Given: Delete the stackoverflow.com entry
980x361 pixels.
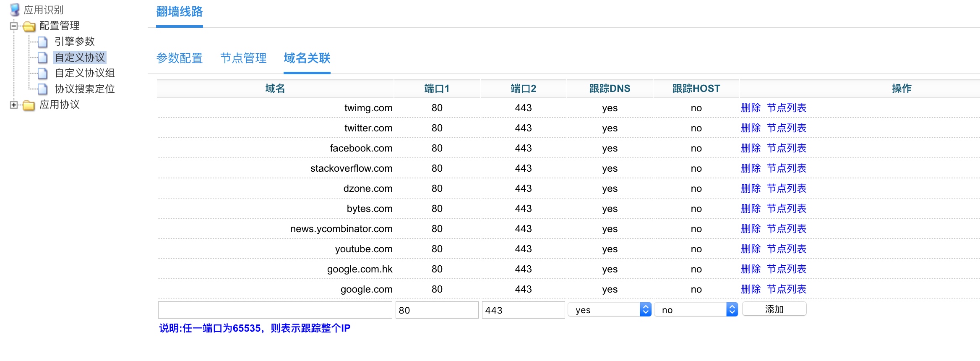Looking at the screenshot, I should tap(751, 168).
